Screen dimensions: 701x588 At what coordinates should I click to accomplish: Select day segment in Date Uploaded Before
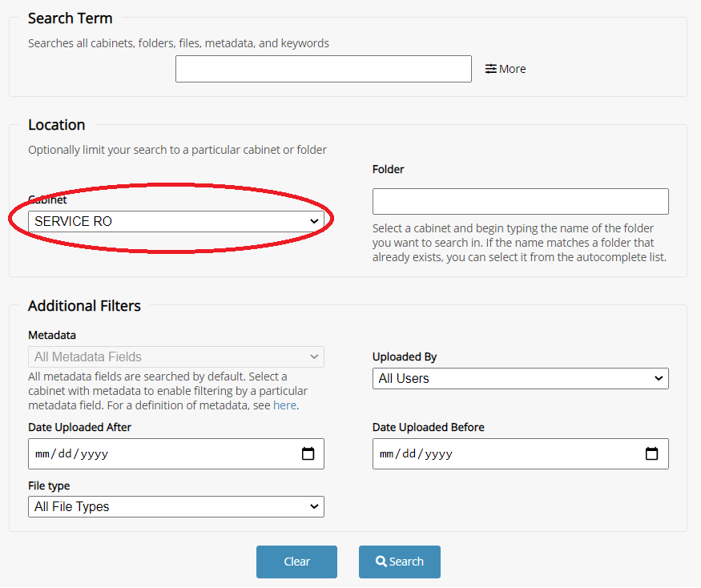point(411,454)
